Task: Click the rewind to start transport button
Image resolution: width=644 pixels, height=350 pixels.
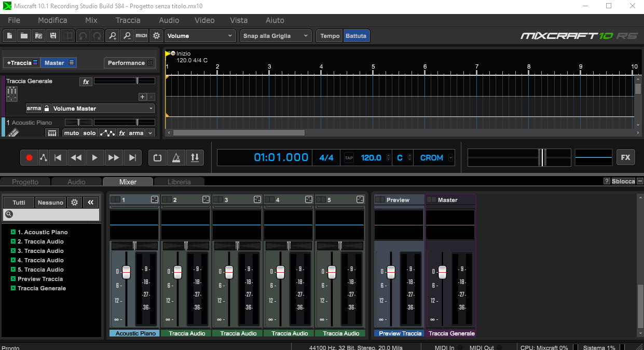Action: tap(59, 157)
